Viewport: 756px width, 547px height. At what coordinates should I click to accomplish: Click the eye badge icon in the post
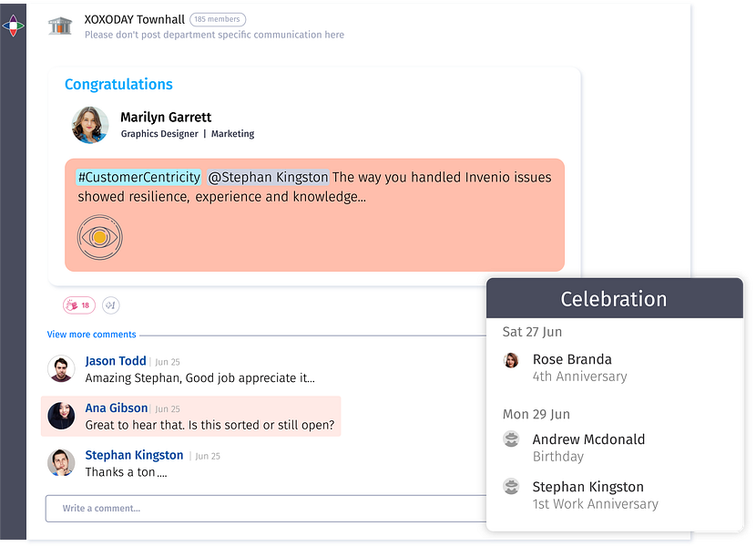(x=100, y=237)
